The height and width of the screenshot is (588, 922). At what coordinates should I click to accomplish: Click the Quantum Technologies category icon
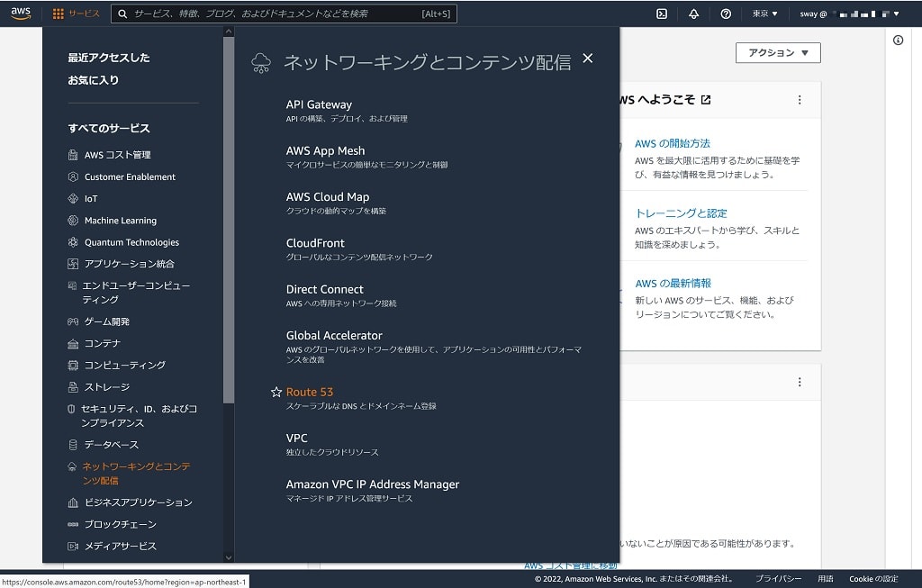73,242
